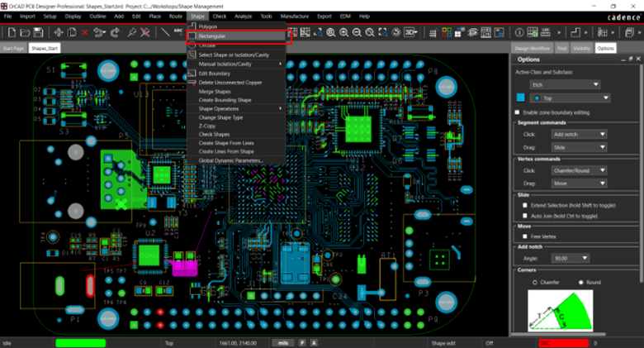The width and height of the screenshot is (644, 348).
Task: Click the Shape Add L-shaped icon
Action: pos(575,32)
